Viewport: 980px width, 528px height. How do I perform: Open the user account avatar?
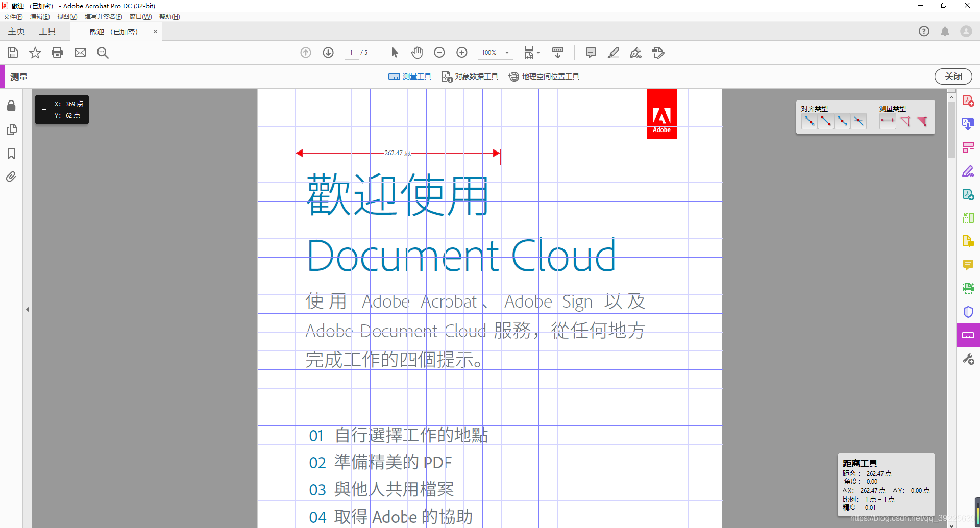click(966, 31)
